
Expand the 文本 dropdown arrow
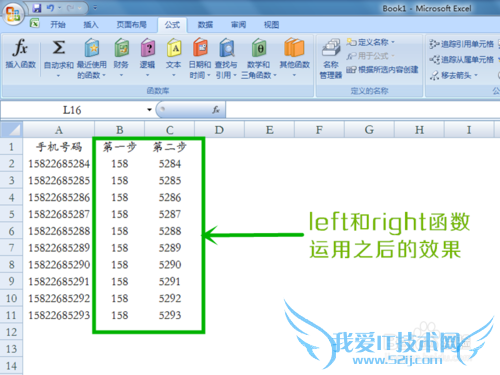pyautogui.click(x=174, y=75)
